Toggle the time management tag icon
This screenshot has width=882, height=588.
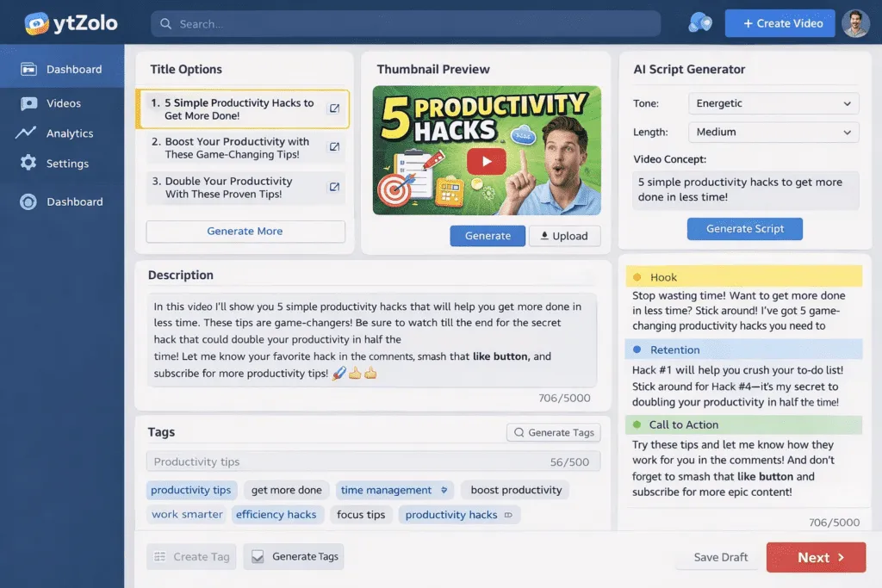(x=444, y=490)
